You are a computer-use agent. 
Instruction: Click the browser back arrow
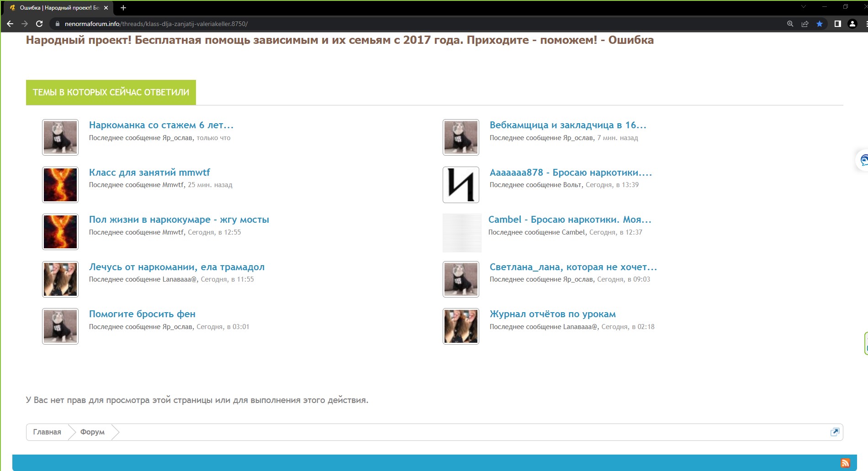[10, 24]
